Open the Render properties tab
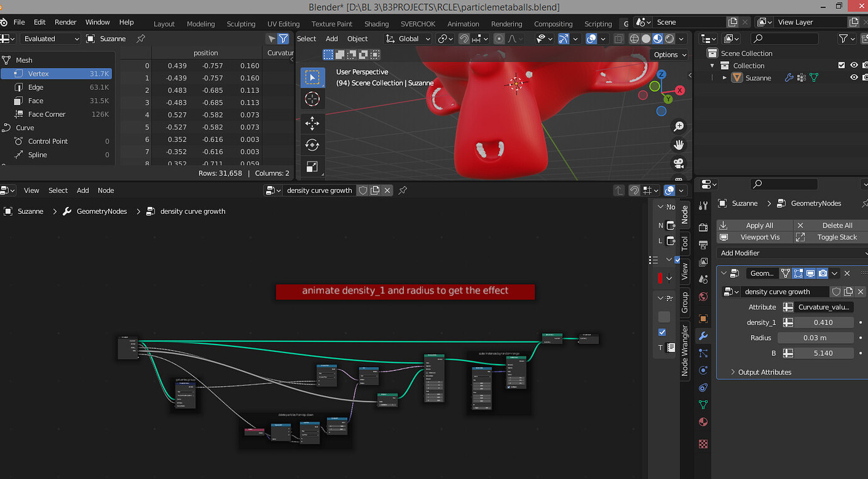The width and height of the screenshot is (868, 479). (703, 227)
